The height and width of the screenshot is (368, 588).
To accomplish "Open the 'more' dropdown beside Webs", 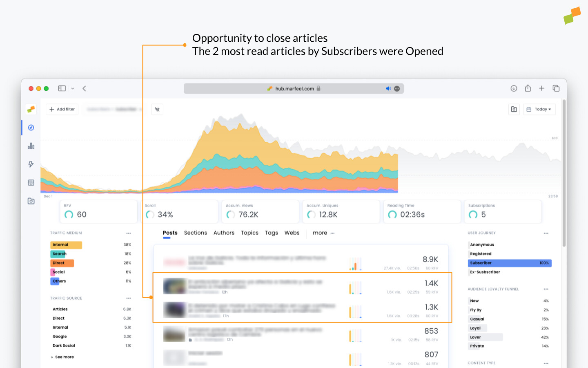I will point(320,233).
